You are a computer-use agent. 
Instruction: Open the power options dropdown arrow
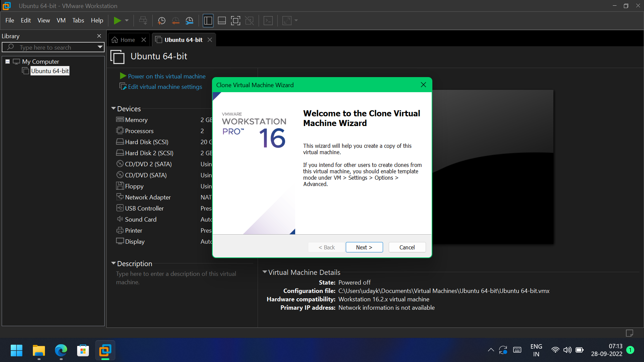(127, 21)
